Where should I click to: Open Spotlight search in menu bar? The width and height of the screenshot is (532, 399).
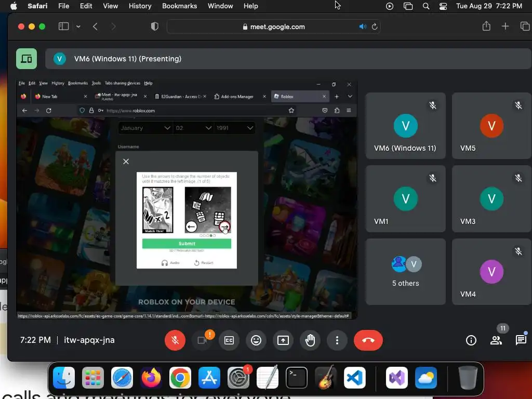pyautogui.click(x=426, y=6)
